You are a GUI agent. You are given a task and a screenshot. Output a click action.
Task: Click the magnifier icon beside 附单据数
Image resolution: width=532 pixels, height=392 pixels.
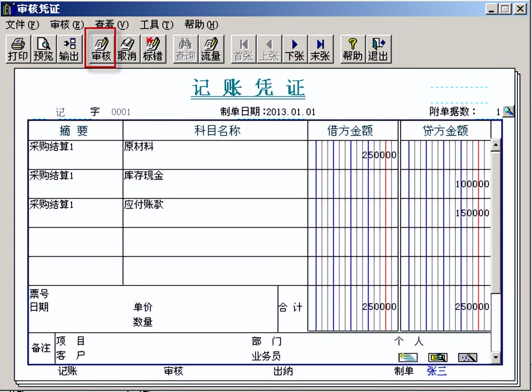(x=509, y=111)
